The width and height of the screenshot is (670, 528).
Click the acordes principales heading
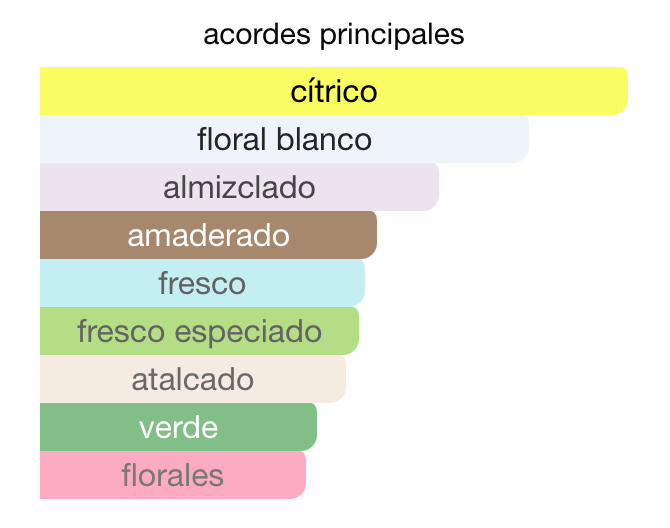pos(334,35)
